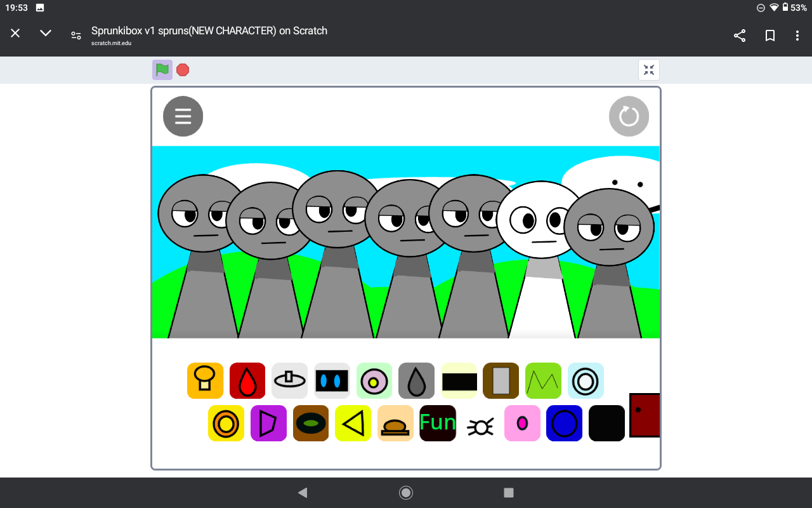Pick the orange mushroom-shaped sound icon
The height and width of the screenshot is (508, 812).
(x=205, y=380)
